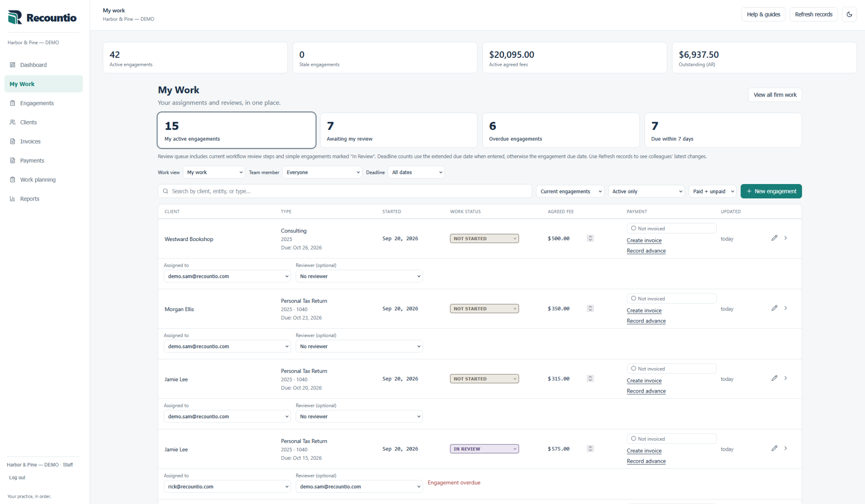Open assignee rick@recountio.com dropdown
The width and height of the screenshot is (865, 504).
[227, 487]
